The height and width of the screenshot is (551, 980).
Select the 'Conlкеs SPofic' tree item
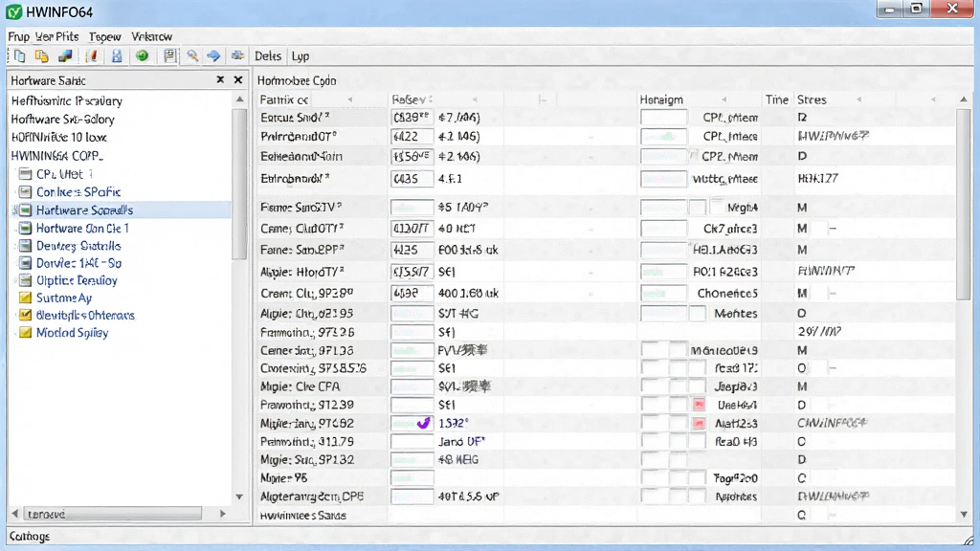(x=78, y=191)
